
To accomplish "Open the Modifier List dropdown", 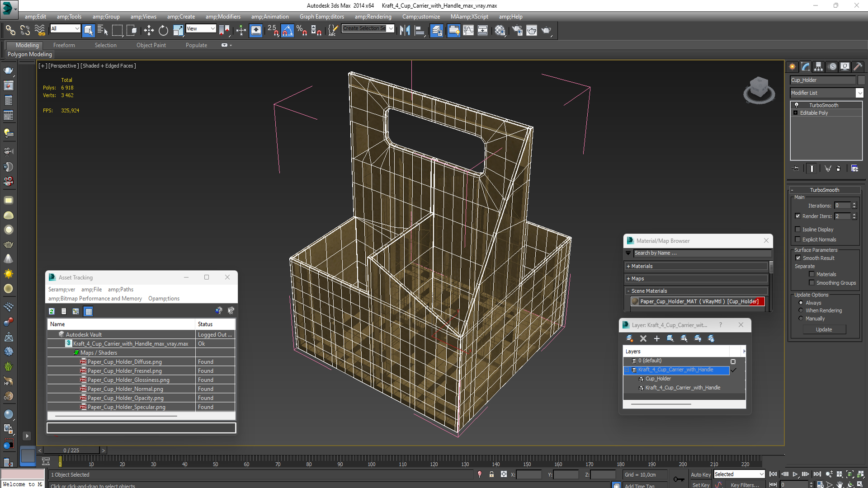I will 859,93.
